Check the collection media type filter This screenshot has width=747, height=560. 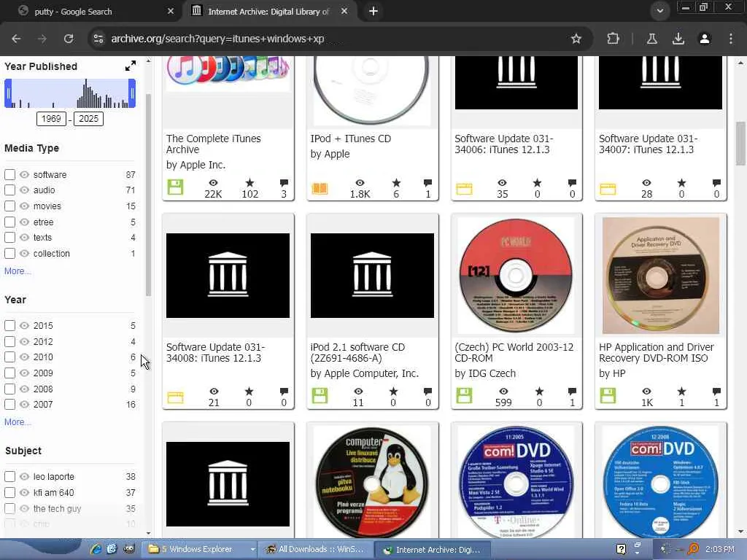pos(9,253)
